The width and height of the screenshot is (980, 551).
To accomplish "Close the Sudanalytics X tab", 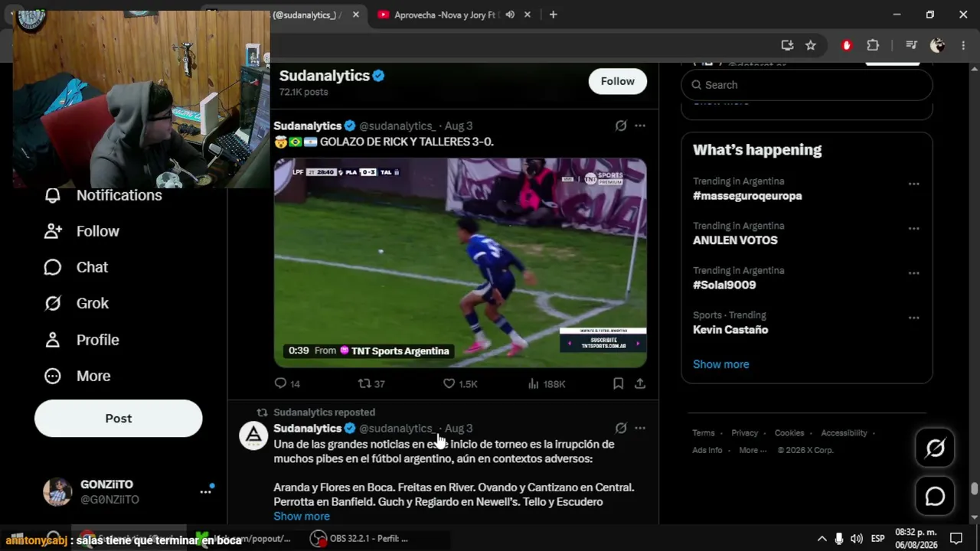I will [x=355, y=15].
